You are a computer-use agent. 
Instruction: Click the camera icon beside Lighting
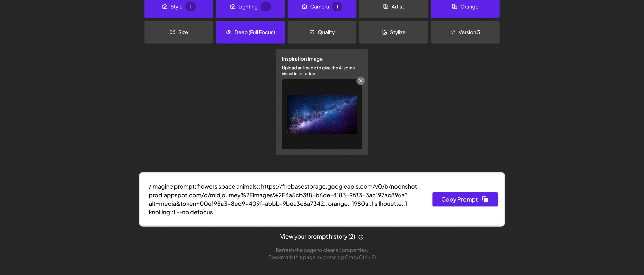pyautogui.click(x=233, y=7)
